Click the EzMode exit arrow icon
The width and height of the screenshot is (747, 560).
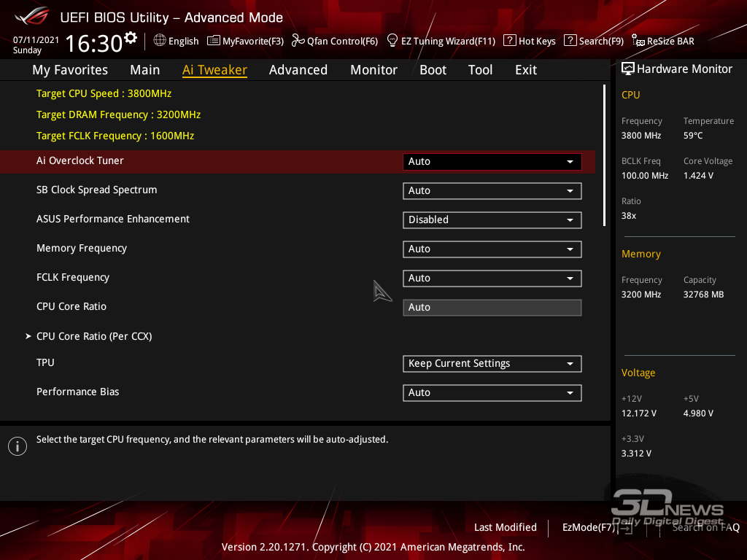point(625,528)
